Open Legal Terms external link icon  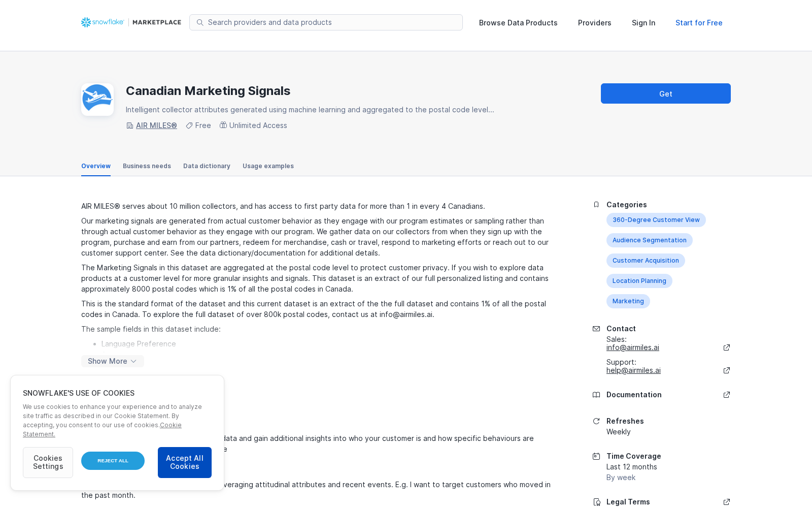point(727,502)
